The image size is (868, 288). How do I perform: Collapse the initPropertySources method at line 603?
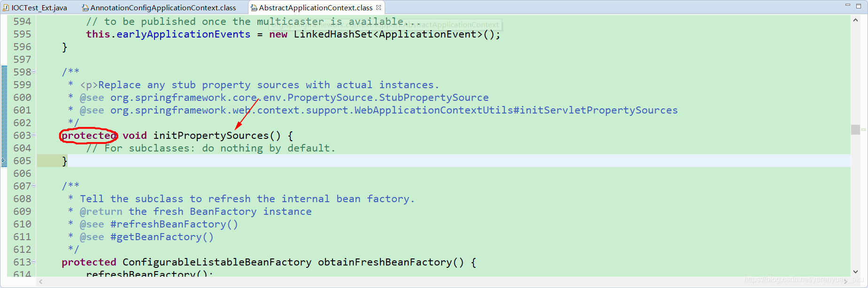pos(34,135)
